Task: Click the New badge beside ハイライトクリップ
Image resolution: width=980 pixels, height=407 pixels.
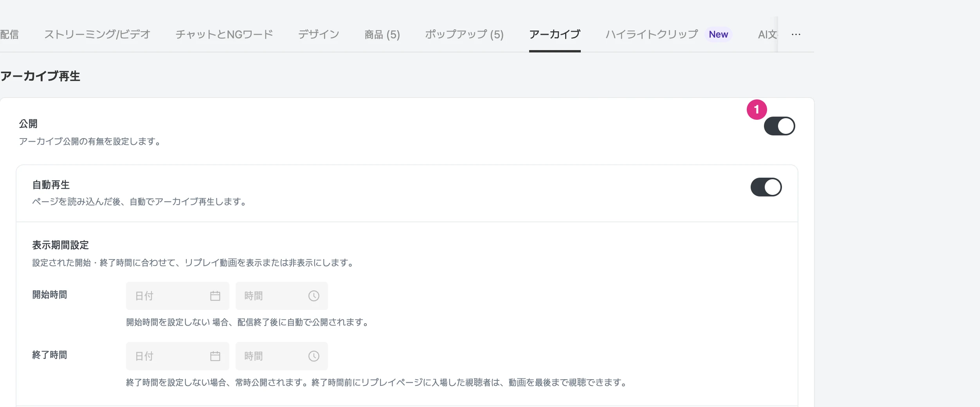Action: (718, 34)
